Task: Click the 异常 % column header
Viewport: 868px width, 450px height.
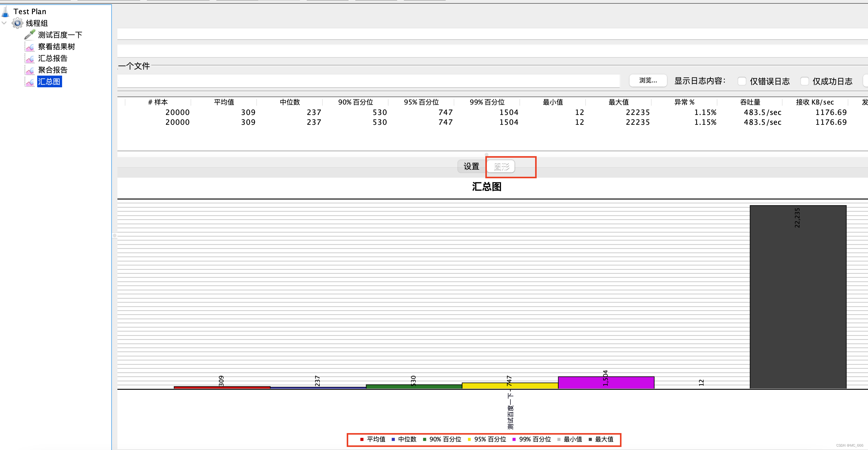Action: (684, 102)
